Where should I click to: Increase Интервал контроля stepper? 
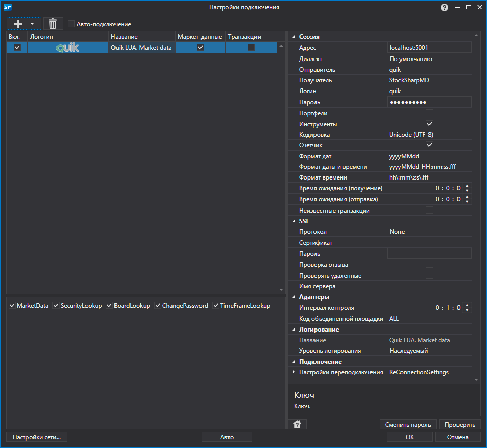[467, 305]
